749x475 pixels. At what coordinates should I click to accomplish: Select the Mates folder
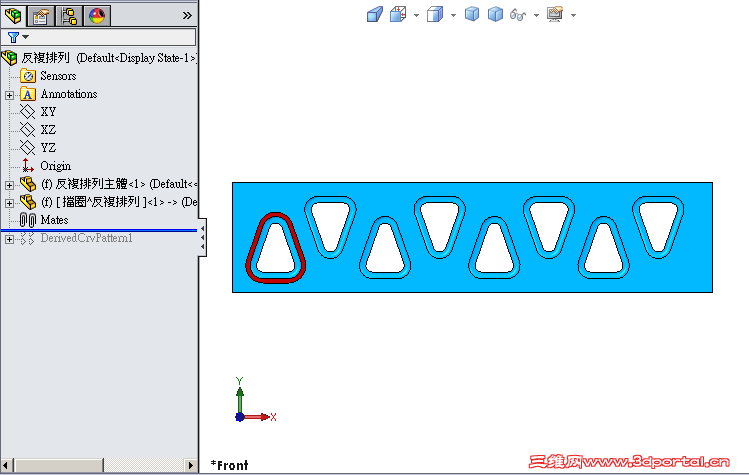(54, 220)
